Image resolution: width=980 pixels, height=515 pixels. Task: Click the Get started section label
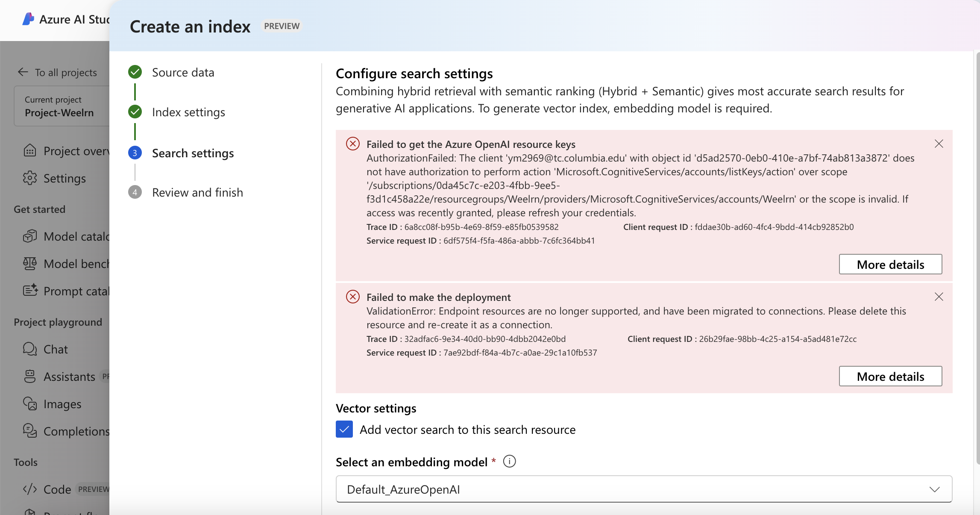point(39,209)
